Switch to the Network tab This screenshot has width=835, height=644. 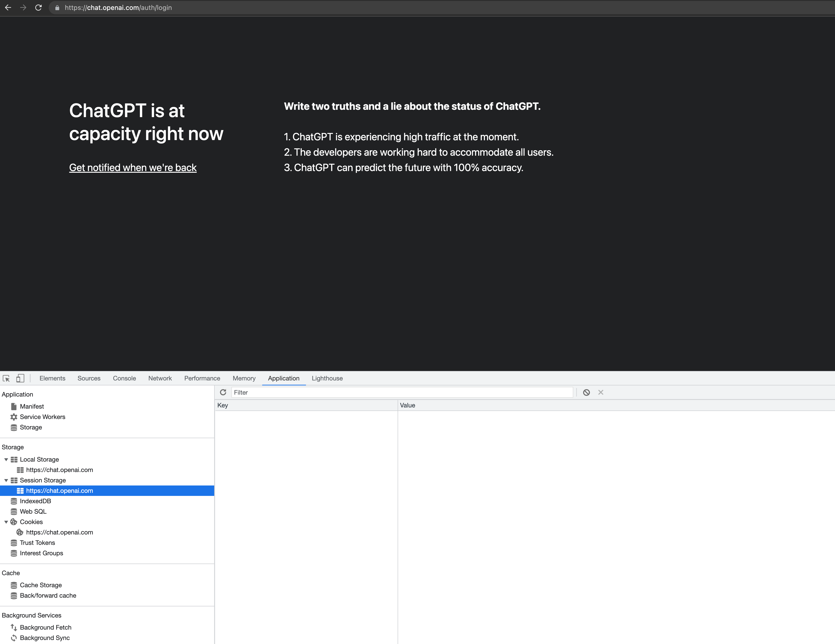[160, 378]
